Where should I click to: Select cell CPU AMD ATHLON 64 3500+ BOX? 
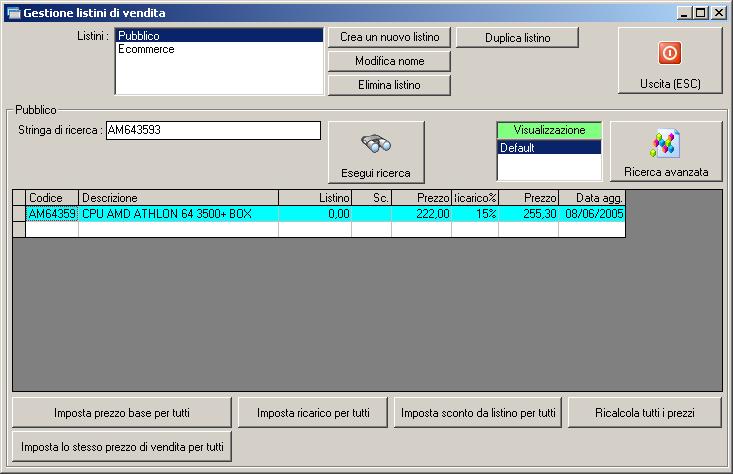(178, 214)
